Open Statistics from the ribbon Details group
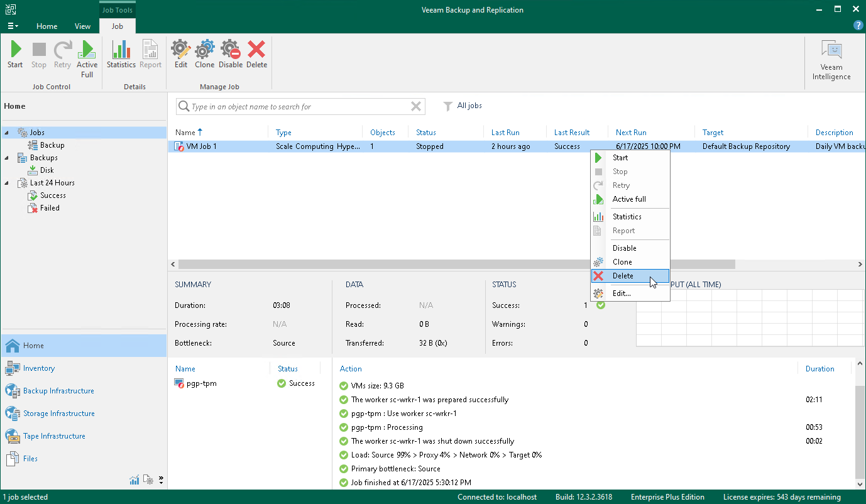866x504 pixels. tap(121, 54)
